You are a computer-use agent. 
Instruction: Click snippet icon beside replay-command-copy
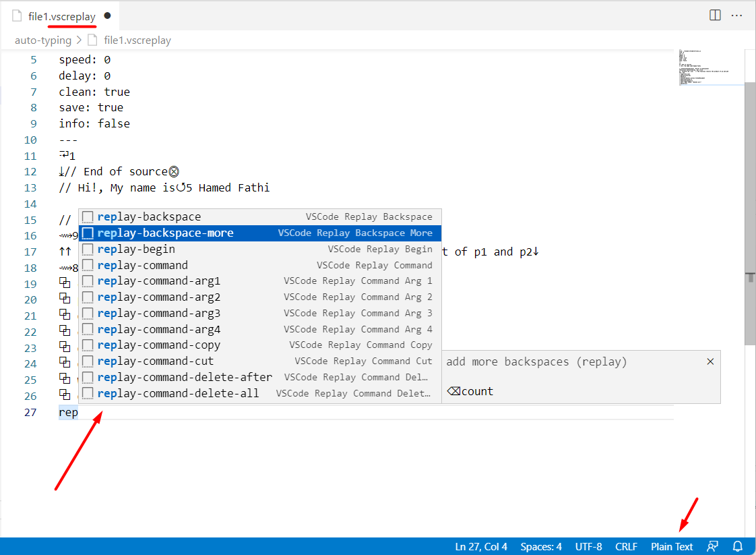pos(88,345)
